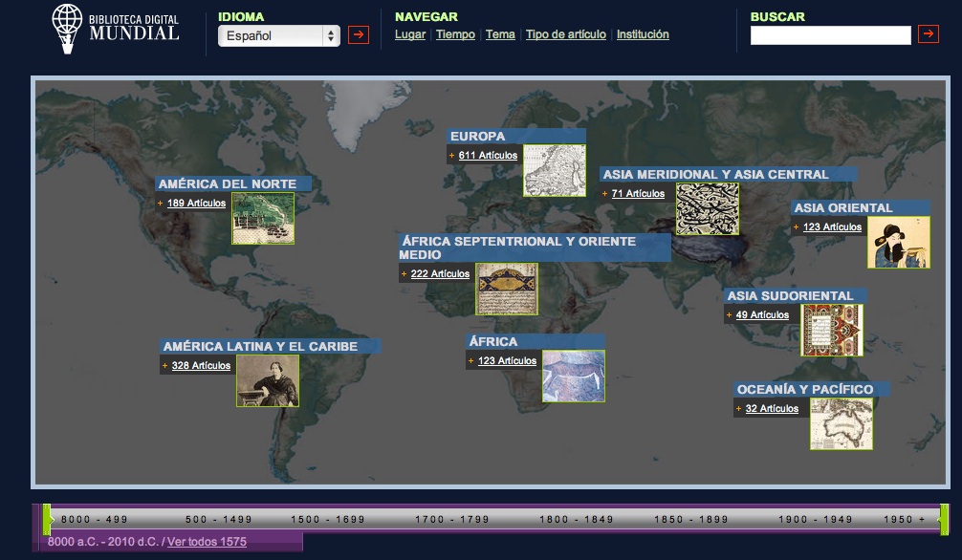Open the Español language dropdown

pos(278,36)
